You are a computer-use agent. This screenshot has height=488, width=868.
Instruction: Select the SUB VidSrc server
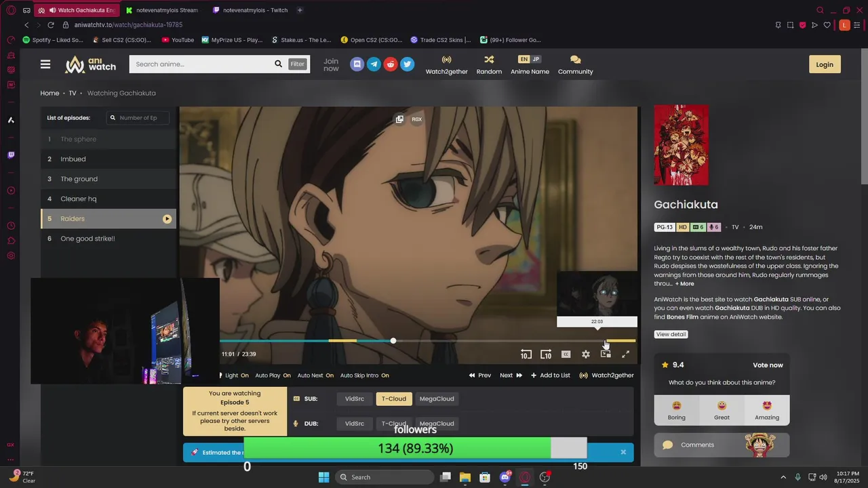[x=355, y=399]
